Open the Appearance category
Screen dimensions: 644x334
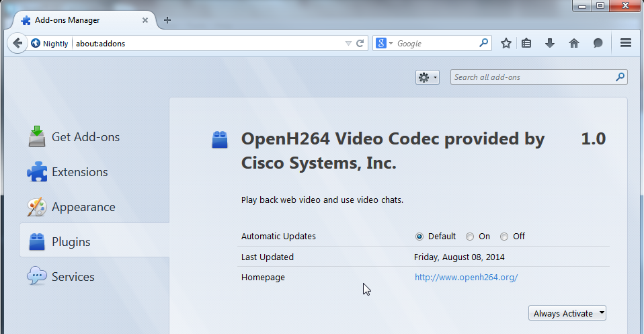pyautogui.click(x=94, y=206)
